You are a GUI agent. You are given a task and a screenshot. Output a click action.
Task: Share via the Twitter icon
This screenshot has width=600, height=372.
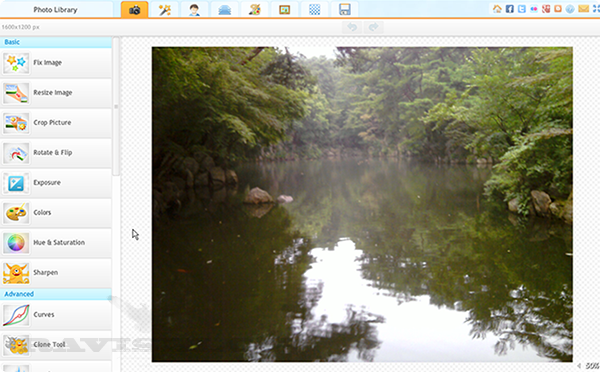tap(522, 9)
